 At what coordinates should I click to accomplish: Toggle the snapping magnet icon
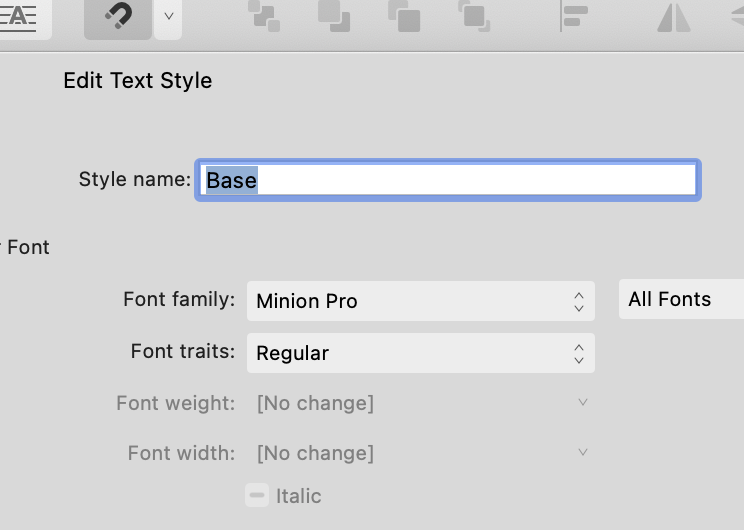point(118,18)
